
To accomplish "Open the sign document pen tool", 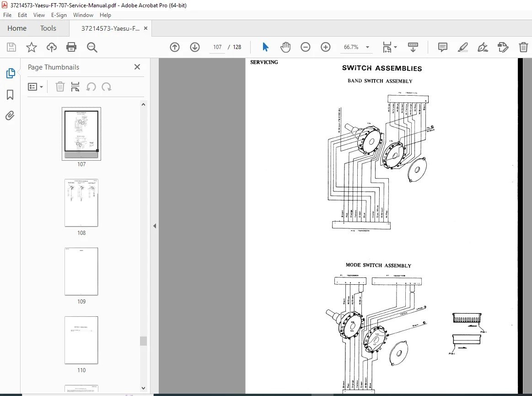I will tap(483, 47).
